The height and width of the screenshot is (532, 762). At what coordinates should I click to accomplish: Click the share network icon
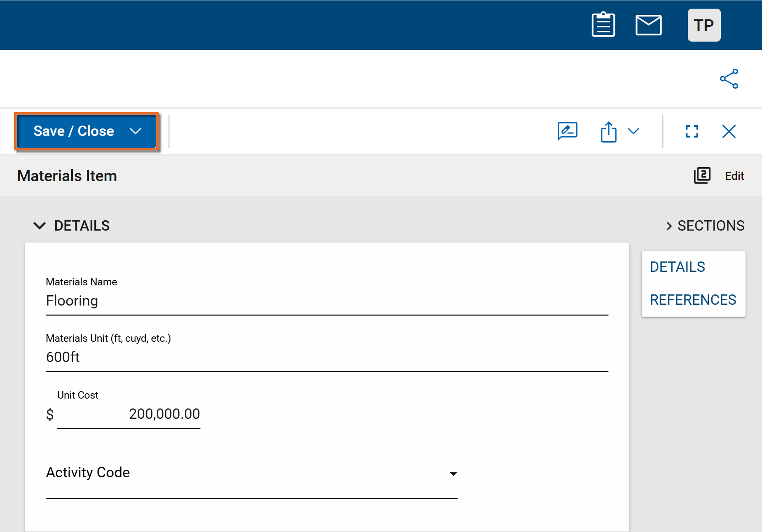[x=729, y=79]
